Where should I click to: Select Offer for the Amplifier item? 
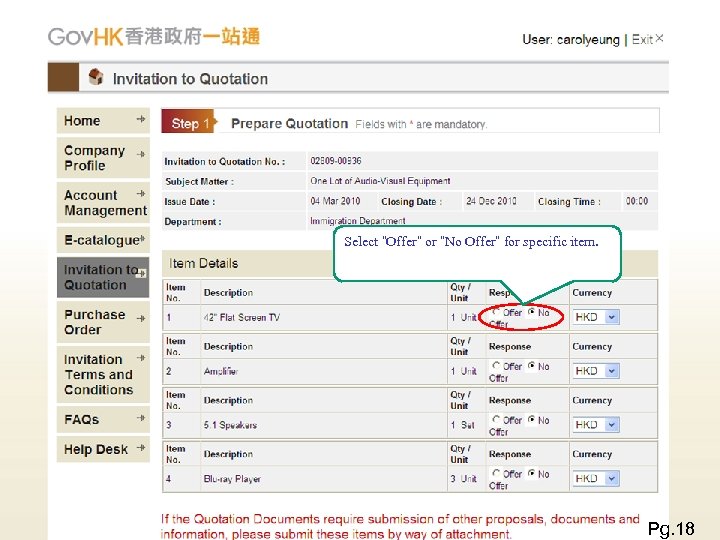496,366
